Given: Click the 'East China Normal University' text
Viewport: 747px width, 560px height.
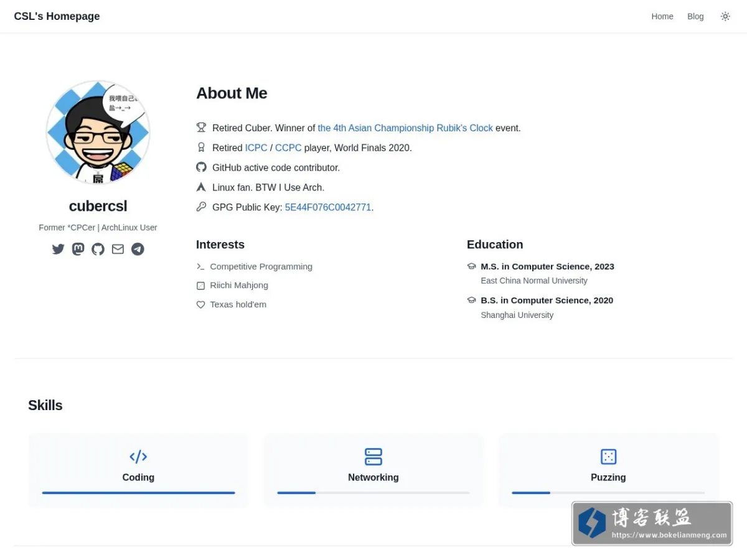Looking at the screenshot, I should (534, 281).
